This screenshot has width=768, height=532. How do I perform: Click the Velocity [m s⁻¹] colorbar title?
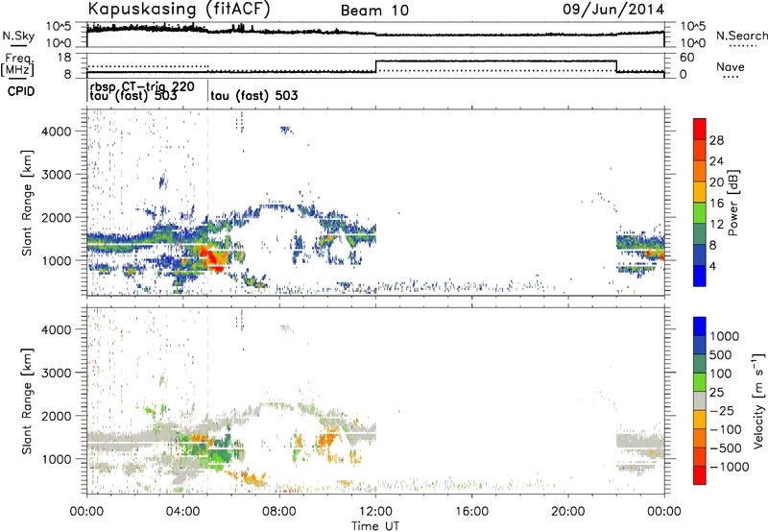coord(758,400)
